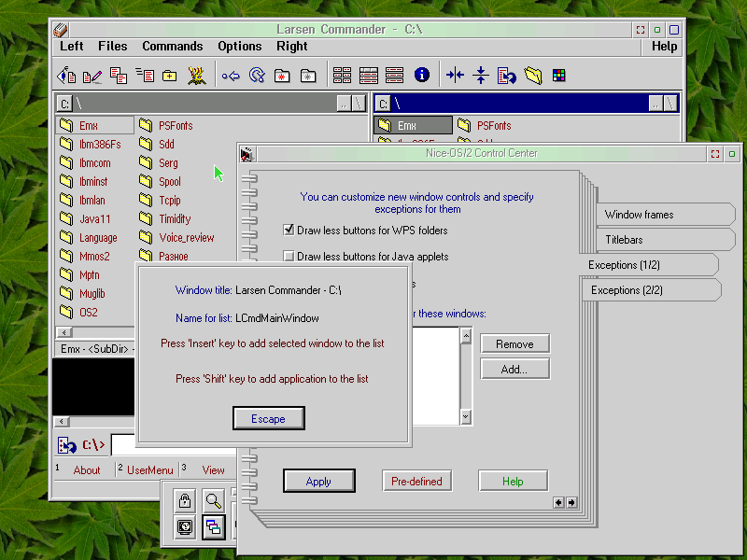Uncheck Draw less buttons for WPS folders
The height and width of the screenshot is (560, 747).
tap(289, 230)
